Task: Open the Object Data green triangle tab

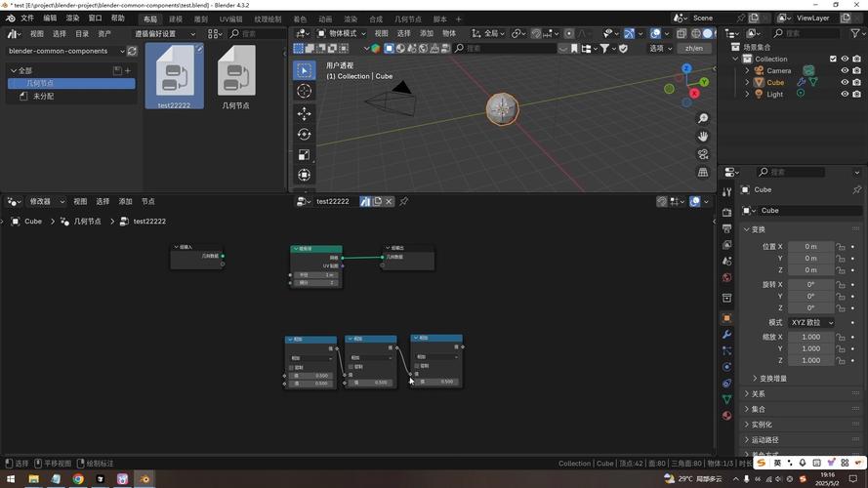Action: (x=726, y=399)
